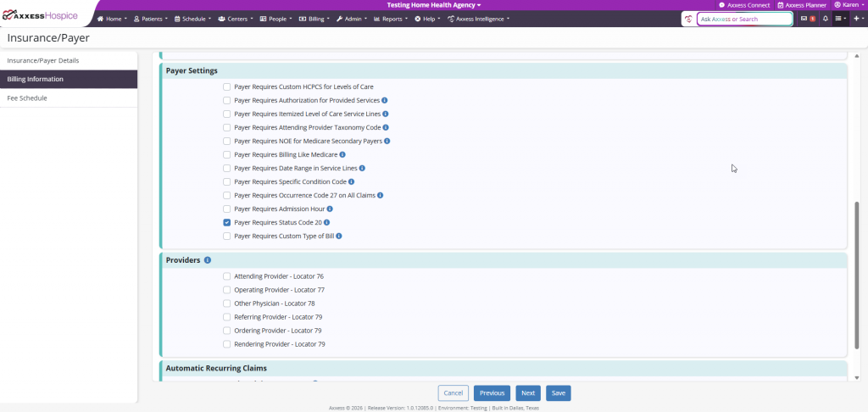The height and width of the screenshot is (412, 868).
Task: Show info for Payer Requires Status Code 20
Action: (326, 222)
